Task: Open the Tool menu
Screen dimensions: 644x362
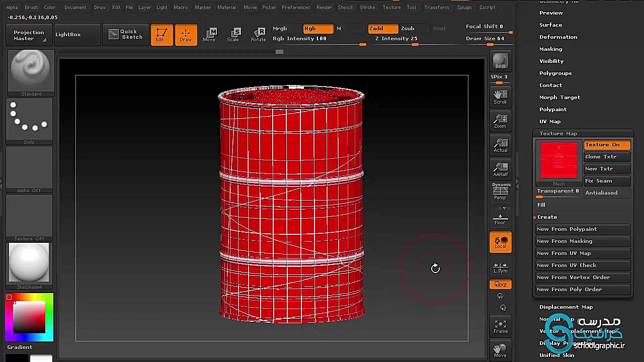Action: coord(411,7)
